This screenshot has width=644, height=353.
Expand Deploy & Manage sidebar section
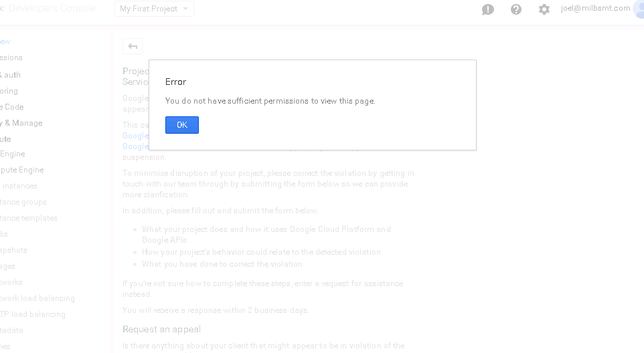[21, 123]
